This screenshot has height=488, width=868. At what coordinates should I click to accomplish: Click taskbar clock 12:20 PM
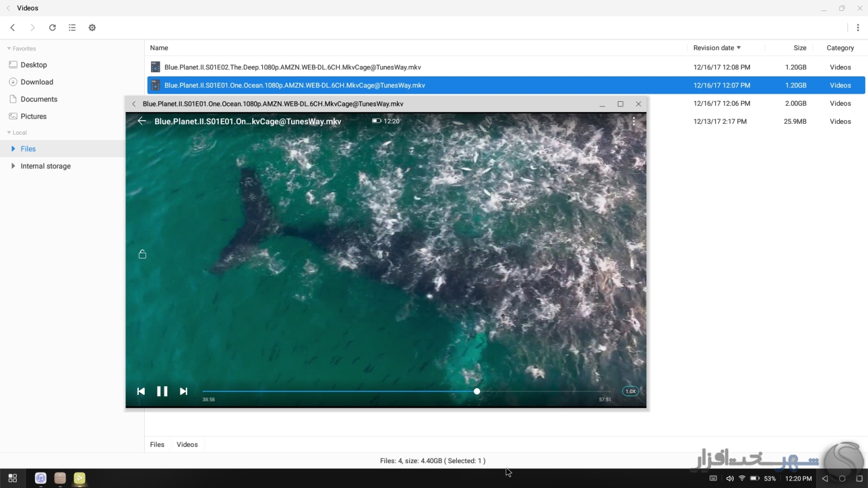point(799,478)
